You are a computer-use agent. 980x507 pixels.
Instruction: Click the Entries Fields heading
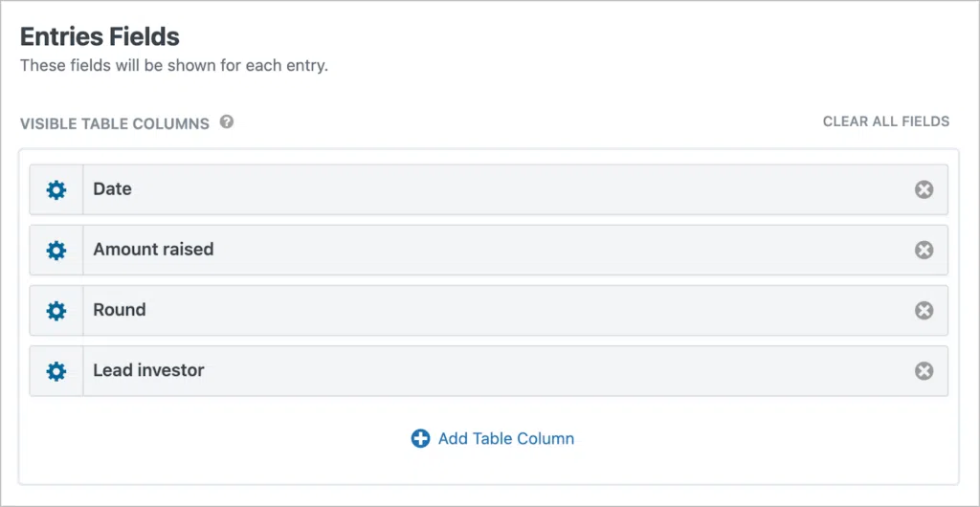point(100,37)
